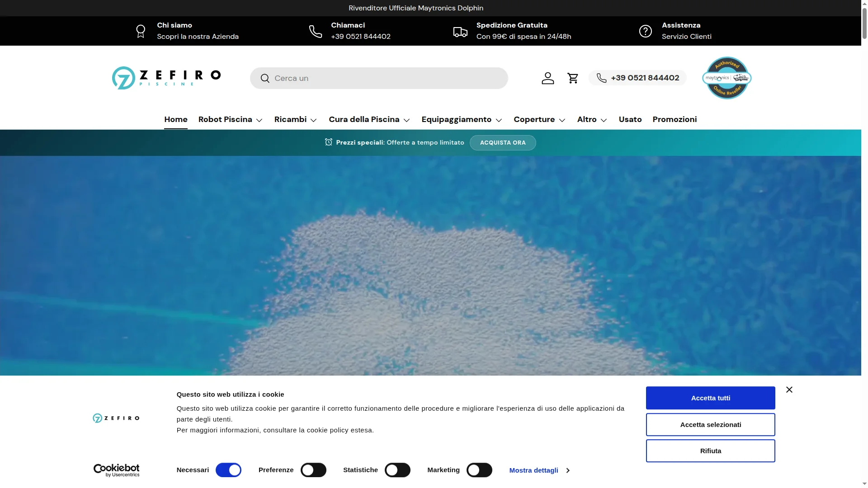Expand the Altro menu

(592, 120)
